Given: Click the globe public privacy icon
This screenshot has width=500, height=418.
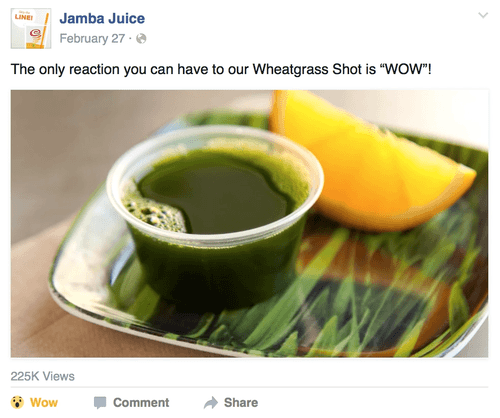Looking at the screenshot, I should (141, 39).
